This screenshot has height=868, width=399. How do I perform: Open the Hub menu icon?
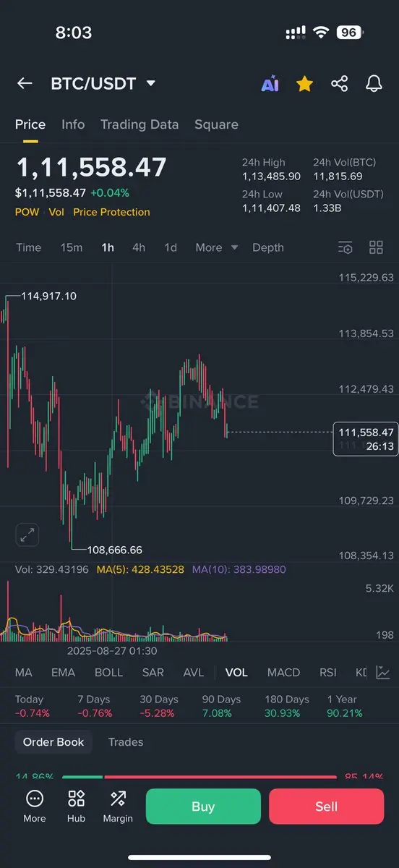pos(76,806)
